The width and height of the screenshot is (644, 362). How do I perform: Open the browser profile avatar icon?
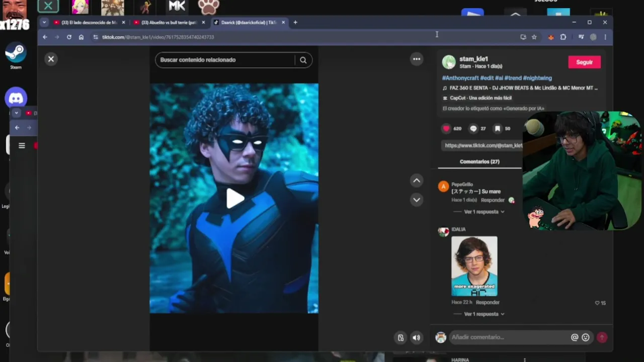click(593, 37)
